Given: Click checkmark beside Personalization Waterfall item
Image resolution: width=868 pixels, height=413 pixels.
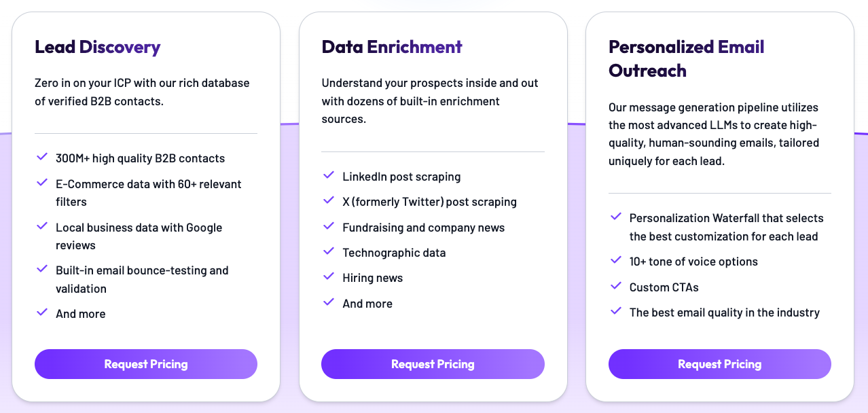Looking at the screenshot, I should click(x=616, y=217).
